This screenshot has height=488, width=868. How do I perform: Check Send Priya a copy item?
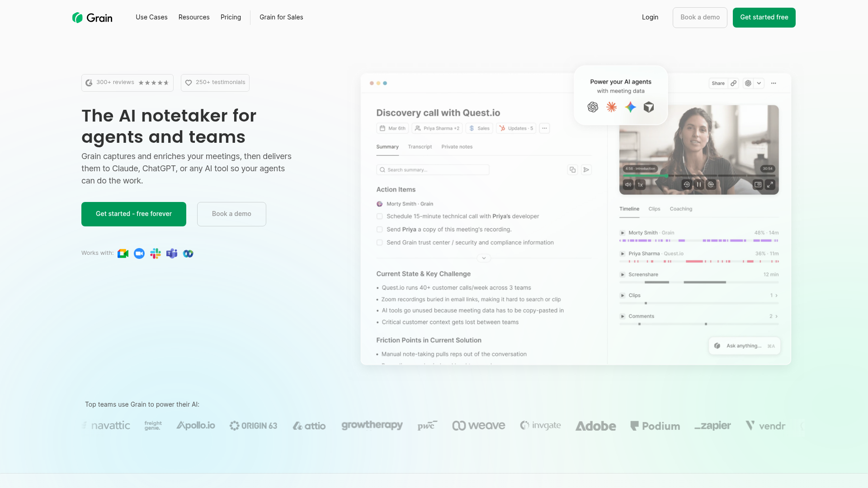click(380, 230)
